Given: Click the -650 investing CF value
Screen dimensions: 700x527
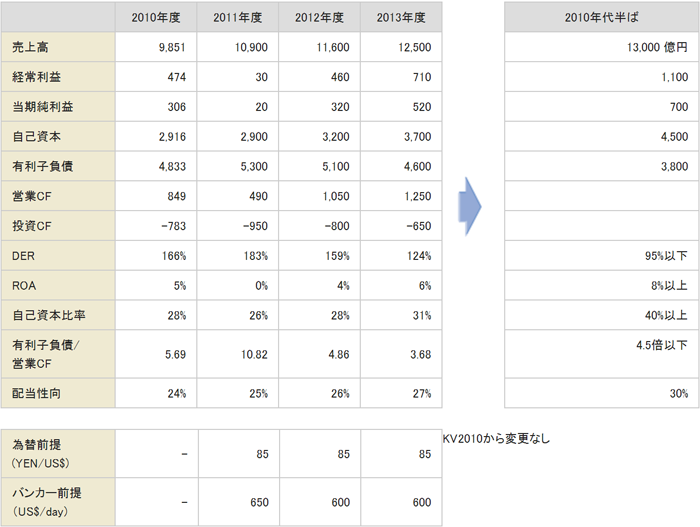Looking at the screenshot, I should pyautogui.click(x=419, y=226).
